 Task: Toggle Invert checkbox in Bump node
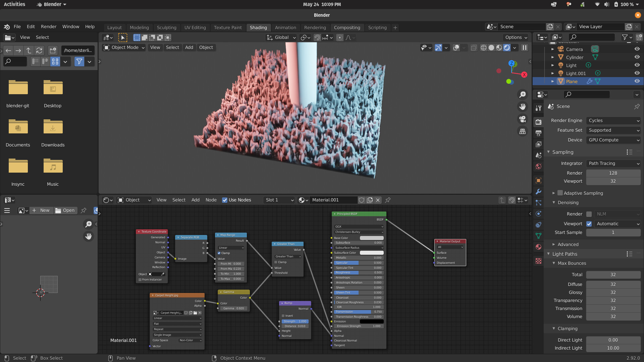[283, 316]
